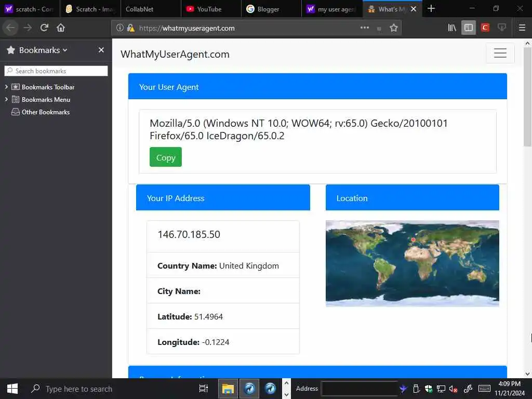Switch to the YouTube tab
The width and height of the screenshot is (532, 399).
211,9
